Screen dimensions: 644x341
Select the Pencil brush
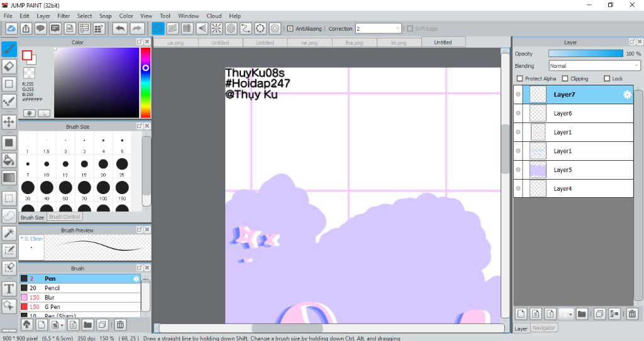point(80,288)
